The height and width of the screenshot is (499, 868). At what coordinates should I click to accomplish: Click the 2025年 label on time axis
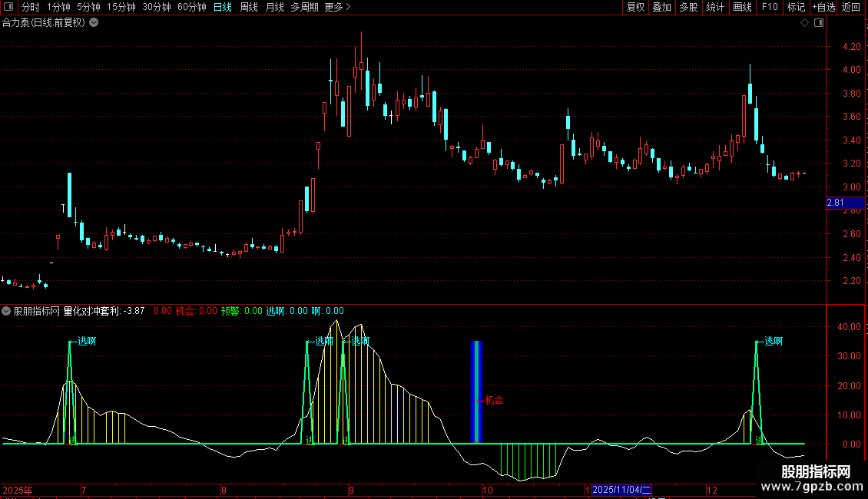point(18,490)
